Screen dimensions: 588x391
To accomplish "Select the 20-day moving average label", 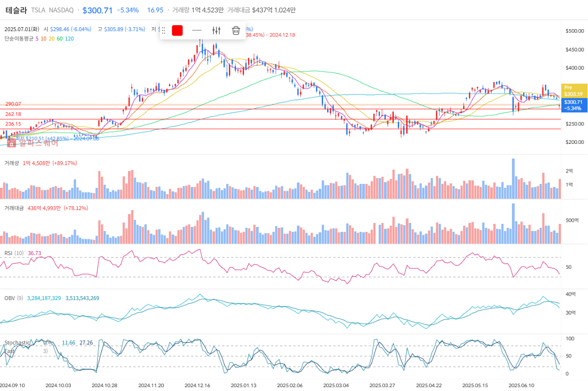I will click(52, 39).
